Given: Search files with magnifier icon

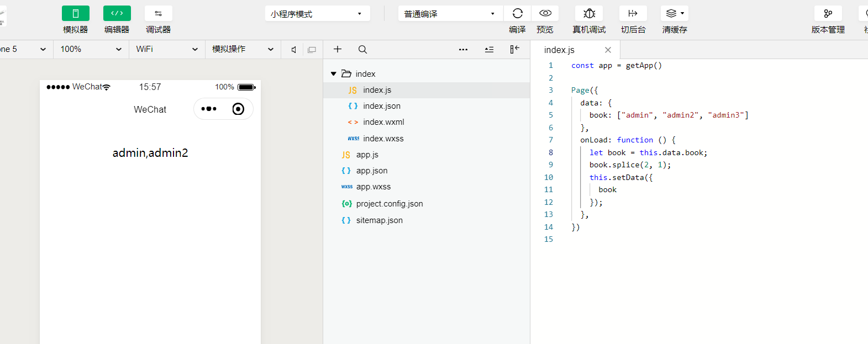Looking at the screenshot, I should pyautogui.click(x=362, y=49).
